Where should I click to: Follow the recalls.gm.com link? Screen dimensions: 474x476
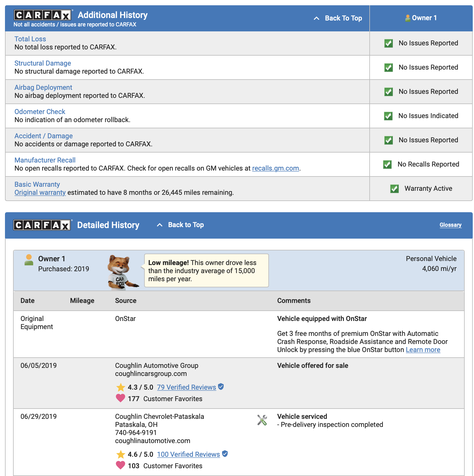276,168
